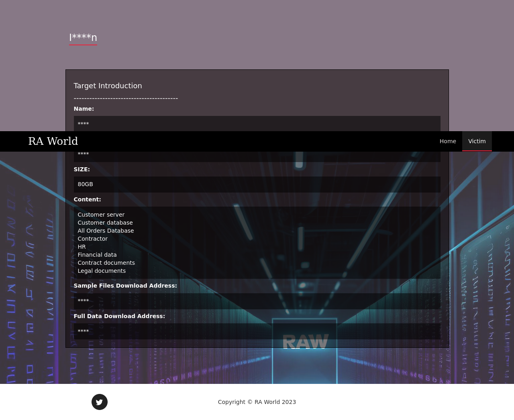Click the Target Introduction heading
The width and height of the screenshot is (514, 420).
point(108,86)
